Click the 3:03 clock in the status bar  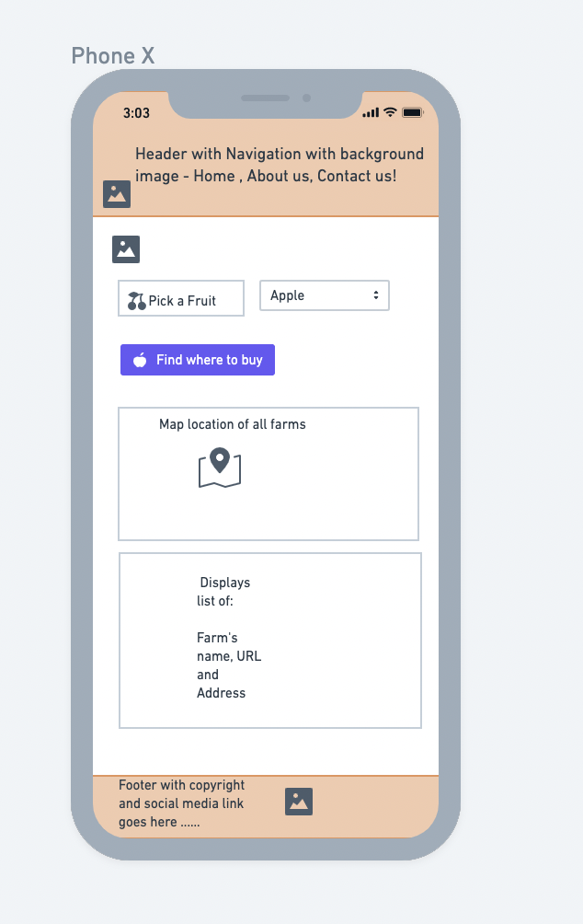click(x=134, y=111)
